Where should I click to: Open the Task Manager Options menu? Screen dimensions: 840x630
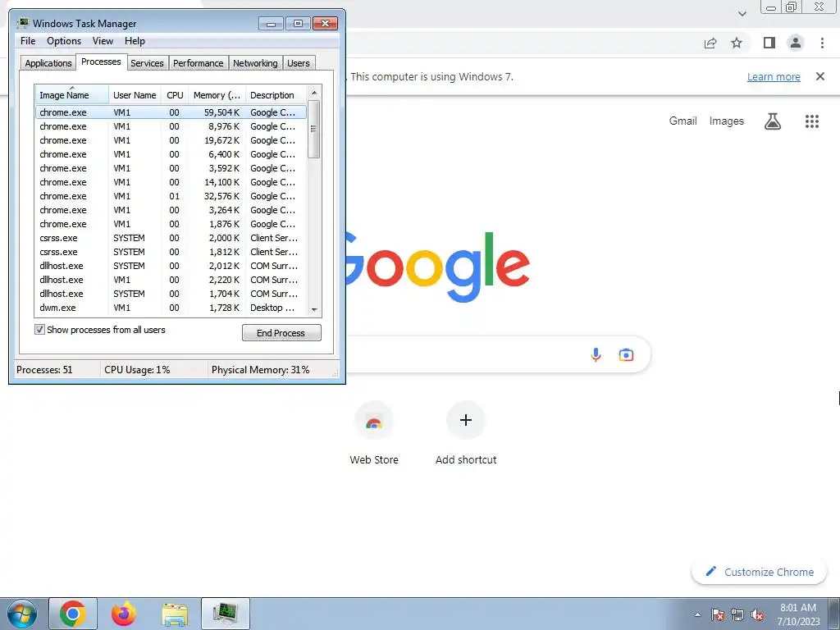click(x=64, y=41)
